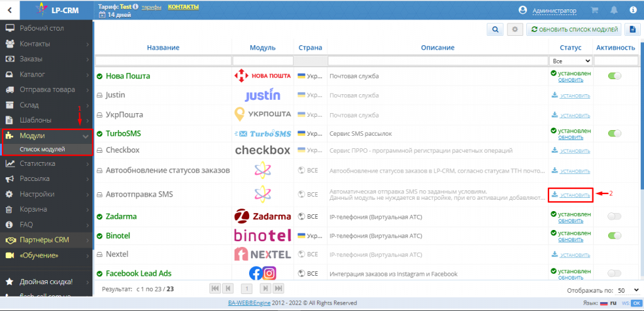644x311 pixels.
Task: Go to last page pagination icon
Action: click(x=279, y=288)
